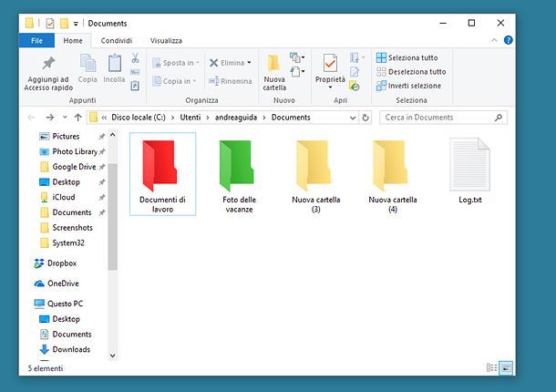Go up one folder with up arrow
The width and height of the screenshot is (556, 392).
click(78, 118)
